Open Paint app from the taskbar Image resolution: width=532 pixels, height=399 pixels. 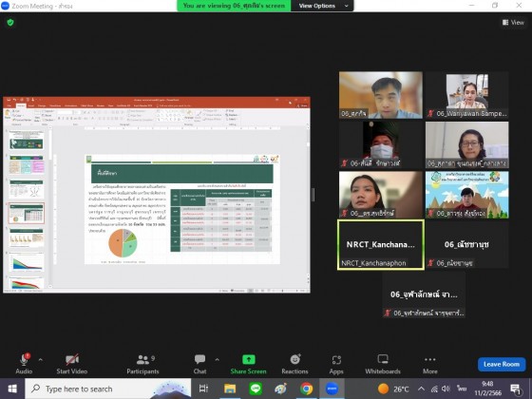(280, 389)
